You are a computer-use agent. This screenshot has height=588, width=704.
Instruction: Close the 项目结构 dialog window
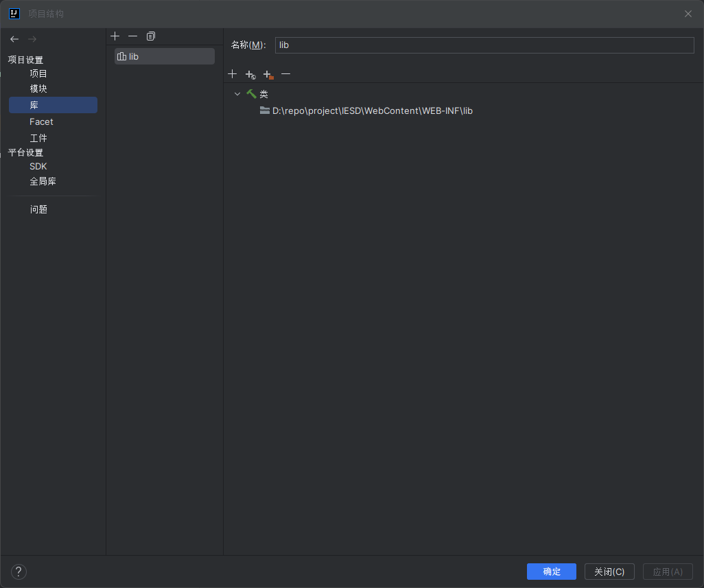coord(688,14)
